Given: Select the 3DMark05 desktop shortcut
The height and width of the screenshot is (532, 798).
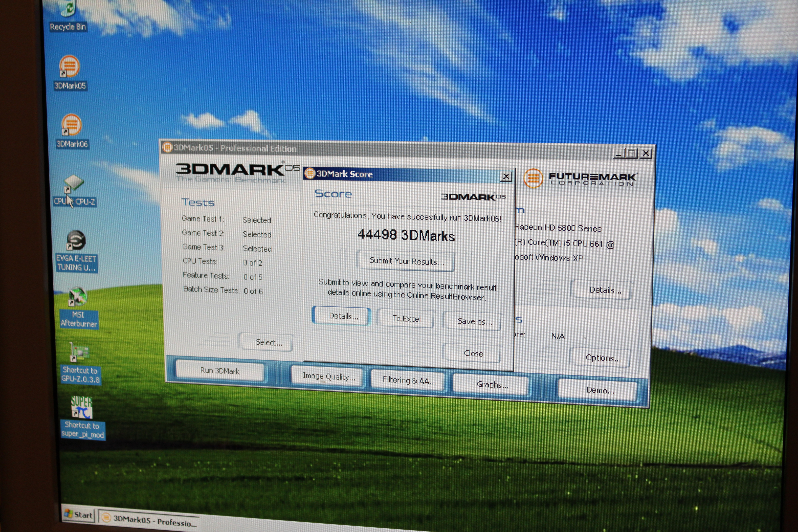Looking at the screenshot, I should tap(70, 73).
